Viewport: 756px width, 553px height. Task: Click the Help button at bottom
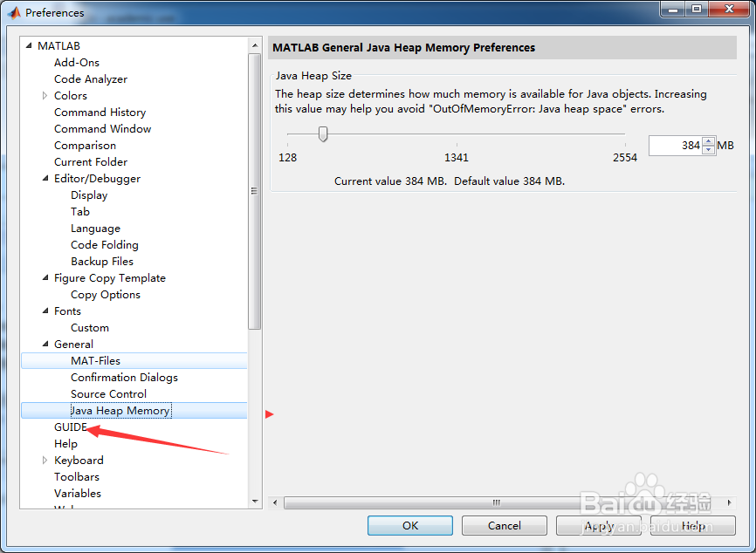pos(693,526)
